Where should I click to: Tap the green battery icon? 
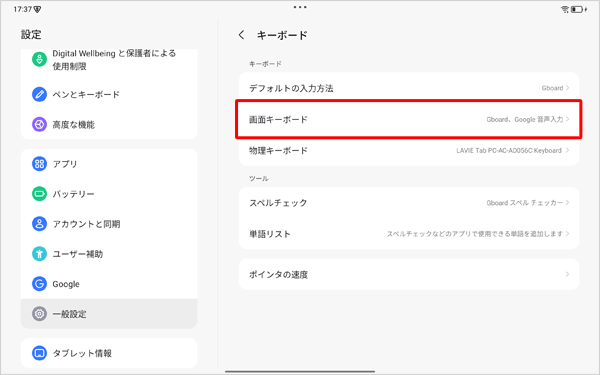(x=39, y=194)
